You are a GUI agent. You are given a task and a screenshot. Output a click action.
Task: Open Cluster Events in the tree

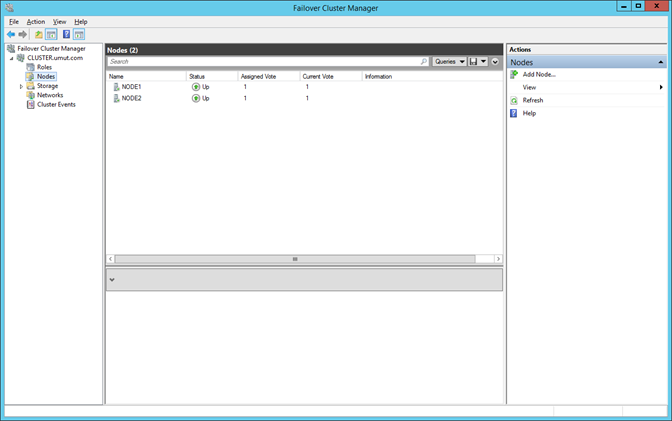tap(56, 105)
